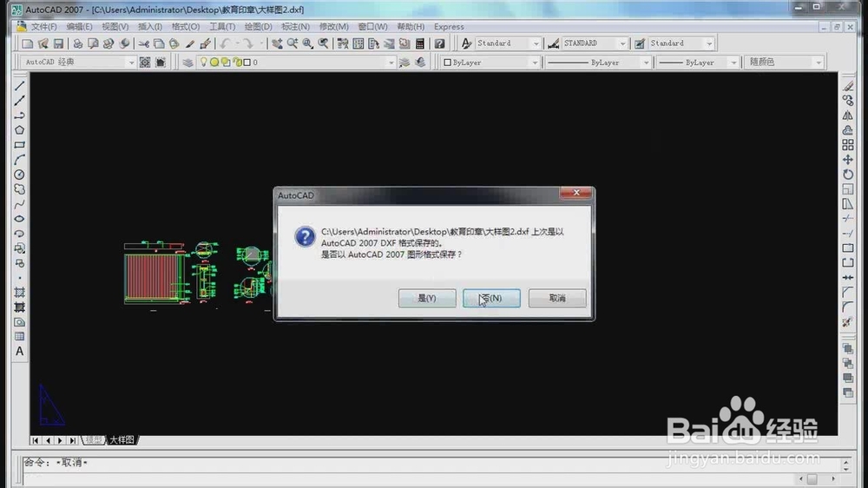Open the Layer Properties Manager icon
Image resolution: width=868 pixels, height=488 pixels.
pos(187,62)
